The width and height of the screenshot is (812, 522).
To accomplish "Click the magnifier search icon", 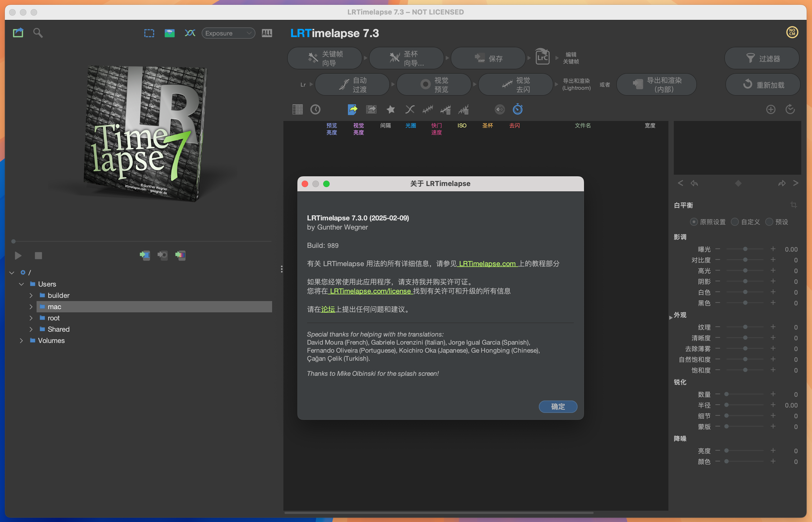I will click(x=38, y=33).
